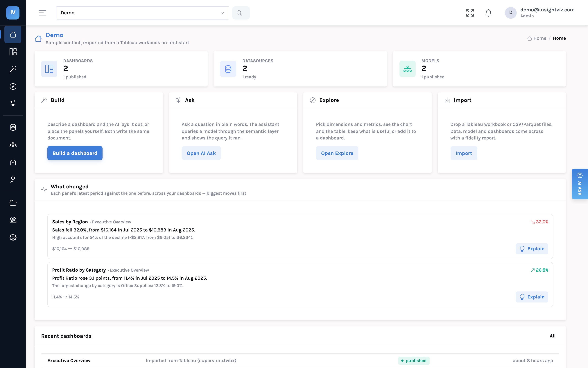
Task: Open Executive Overview dashboard row
Action: 300,360
